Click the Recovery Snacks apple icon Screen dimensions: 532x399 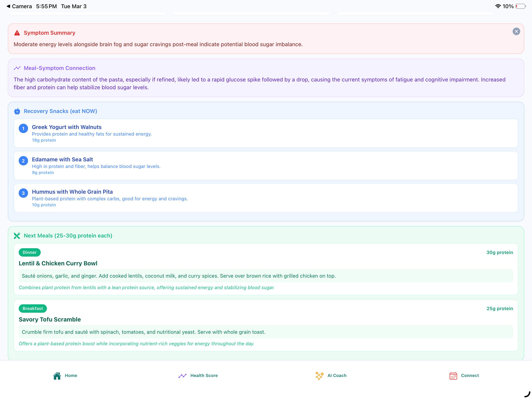click(17, 111)
